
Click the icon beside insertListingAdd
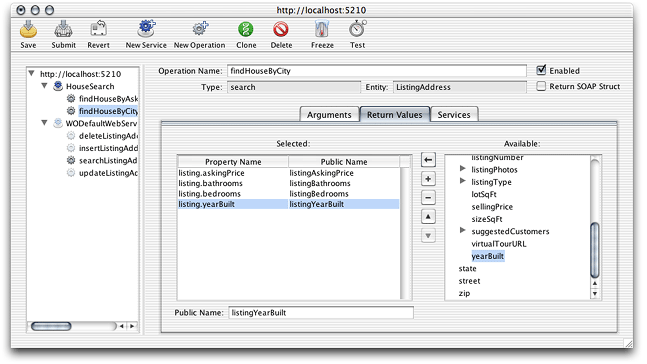71,148
